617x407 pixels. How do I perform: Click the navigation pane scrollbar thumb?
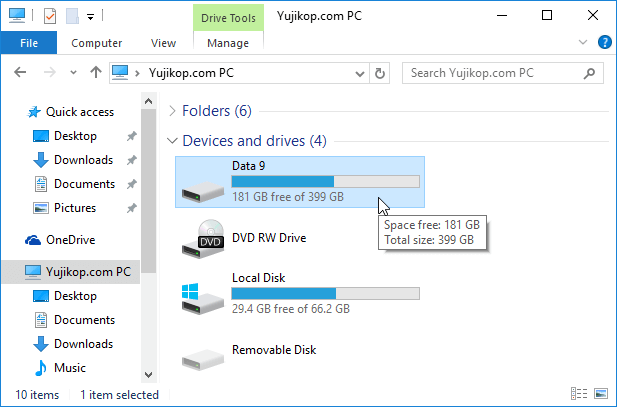[x=148, y=191]
